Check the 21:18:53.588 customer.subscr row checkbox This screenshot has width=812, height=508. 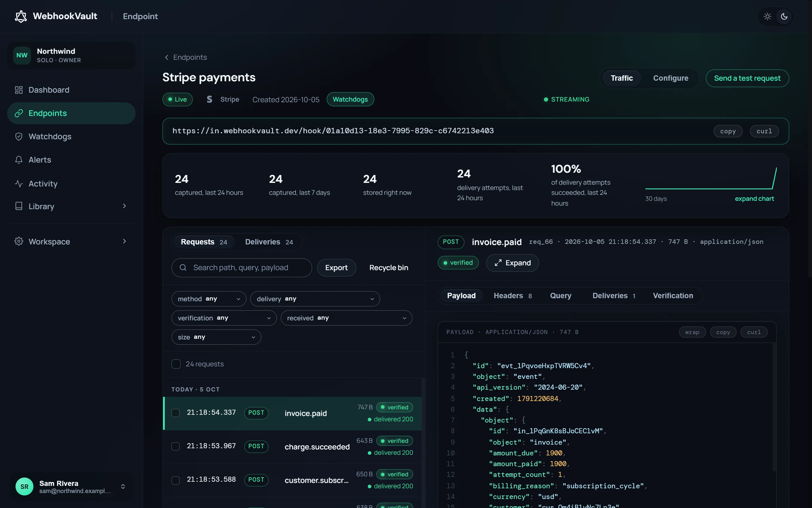[x=176, y=480]
